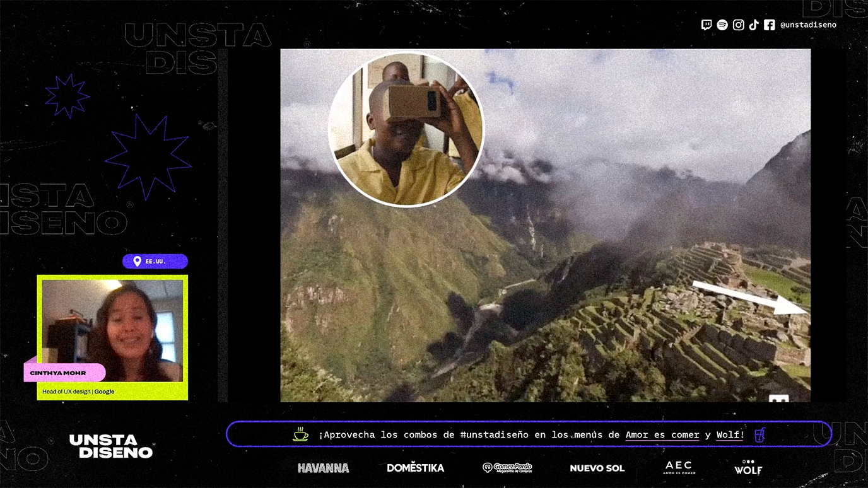
Task: Click the Unsta Diseno logo bottom-left
Action: (x=112, y=446)
